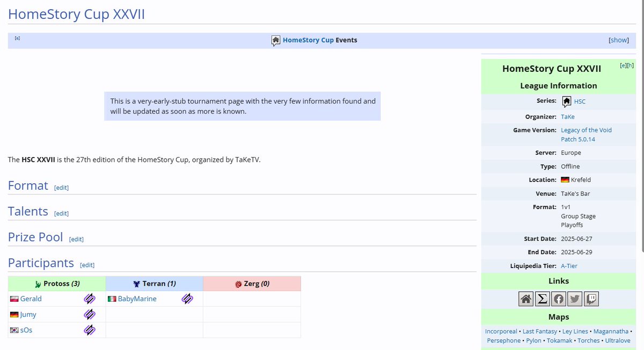Open the Torches map link
The image size is (644, 350).
pos(589,340)
